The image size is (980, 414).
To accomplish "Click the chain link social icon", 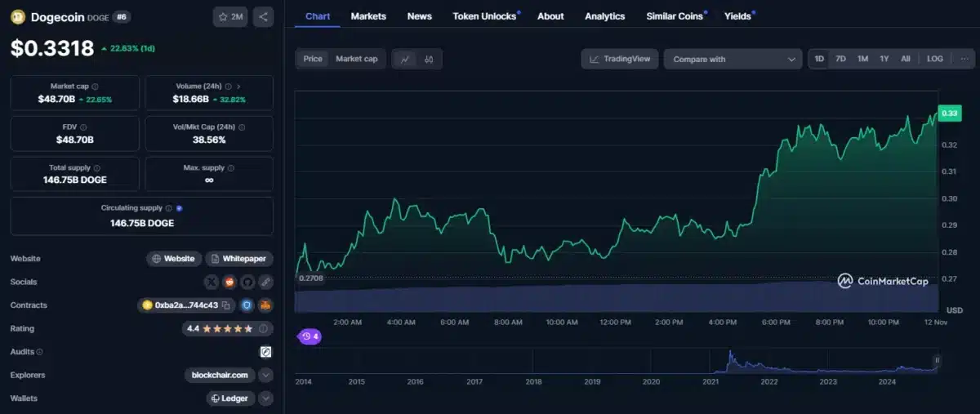I will click(265, 282).
